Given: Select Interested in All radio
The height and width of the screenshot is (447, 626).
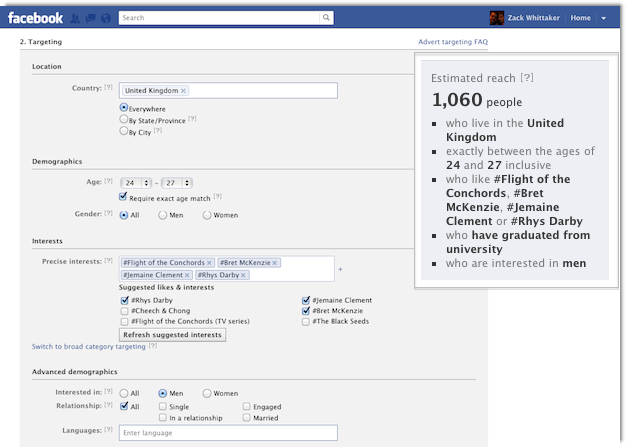Looking at the screenshot, I should click(x=124, y=394).
